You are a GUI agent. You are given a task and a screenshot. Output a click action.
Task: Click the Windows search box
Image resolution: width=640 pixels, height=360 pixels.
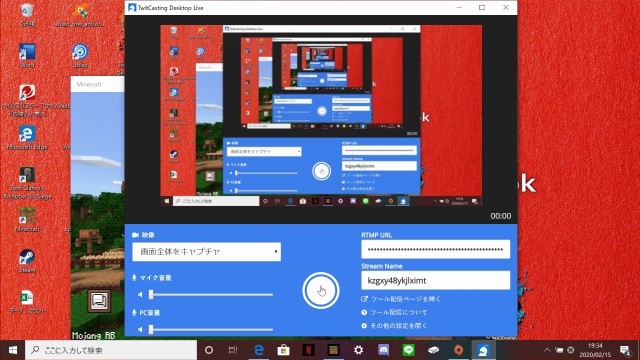point(111,350)
